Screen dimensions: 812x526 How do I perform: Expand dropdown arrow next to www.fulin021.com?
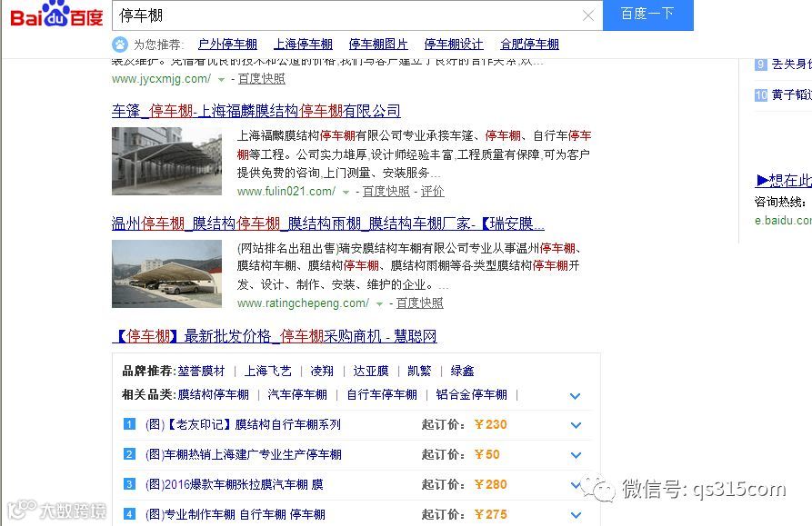tap(346, 193)
